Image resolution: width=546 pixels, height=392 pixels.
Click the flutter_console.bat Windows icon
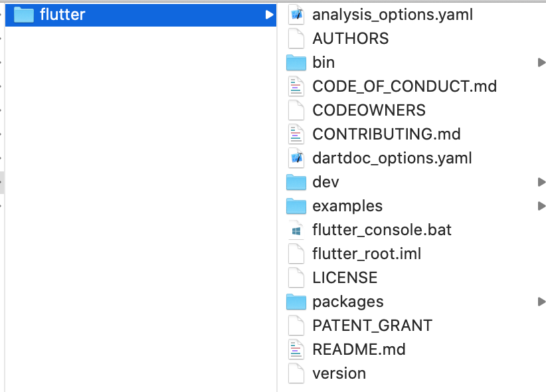(x=296, y=230)
